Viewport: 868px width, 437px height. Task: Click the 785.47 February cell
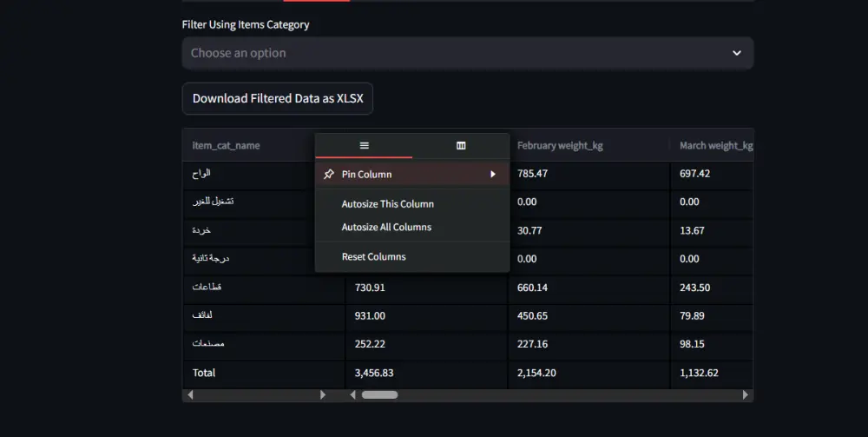(x=532, y=174)
